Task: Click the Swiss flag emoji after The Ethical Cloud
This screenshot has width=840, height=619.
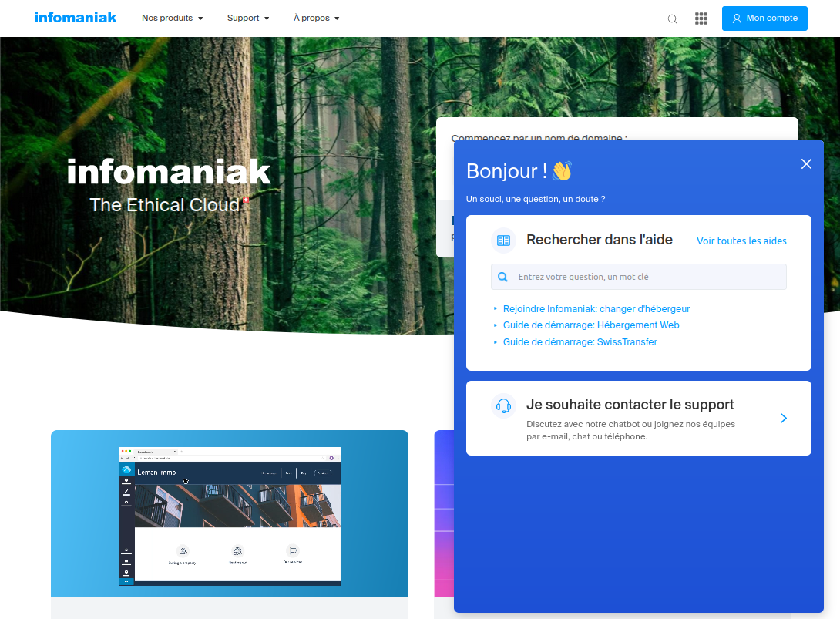Action: click(247, 200)
